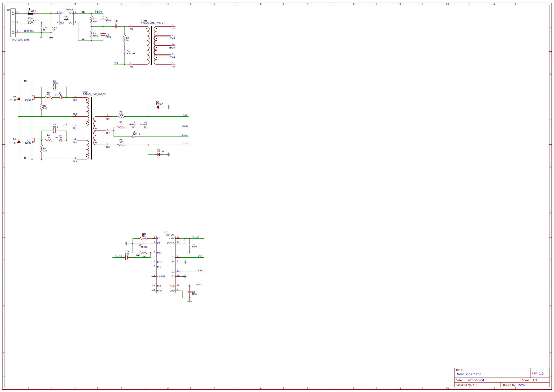Click the 310V net label

[x=98, y=12]
